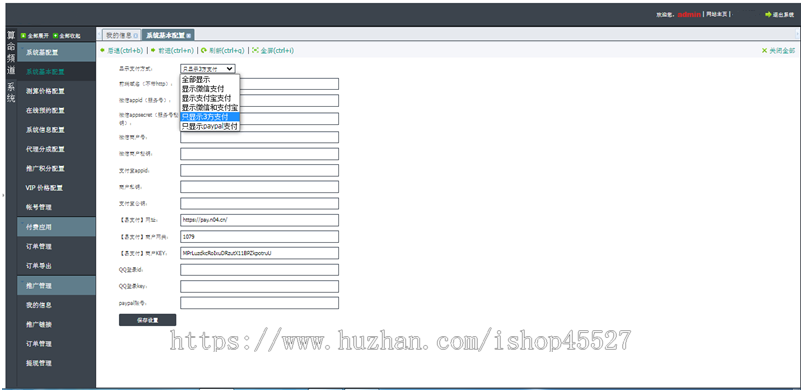The height and width of the screenshot is (392, 803).
Task: Choose 只显示paypal支付 from the dropdown list
Action: [x=209, y=126]
